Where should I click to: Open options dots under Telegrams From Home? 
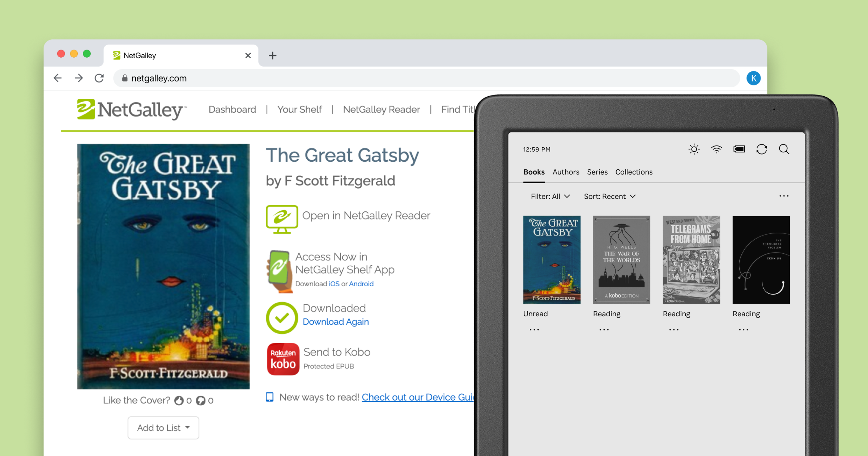(674, 330)
